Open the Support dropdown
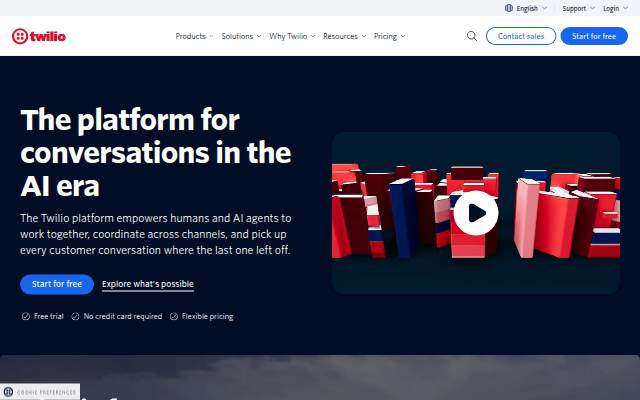The width and height of the screenshot is (640, 400). click(578, 8)
